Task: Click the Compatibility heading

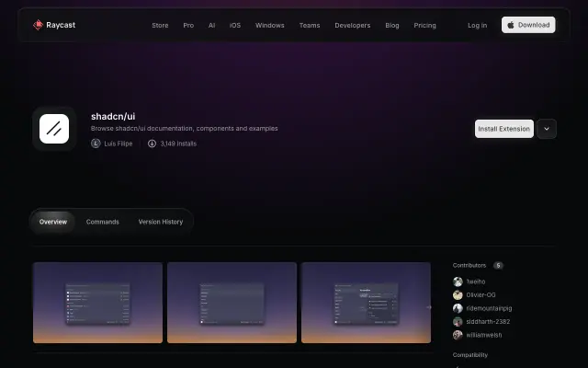Action: [469, 355]
